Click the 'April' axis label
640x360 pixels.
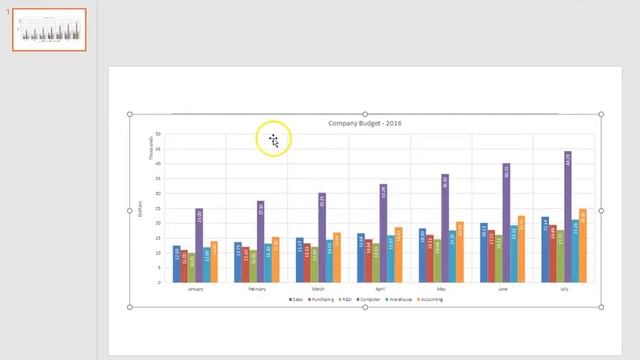380,289
